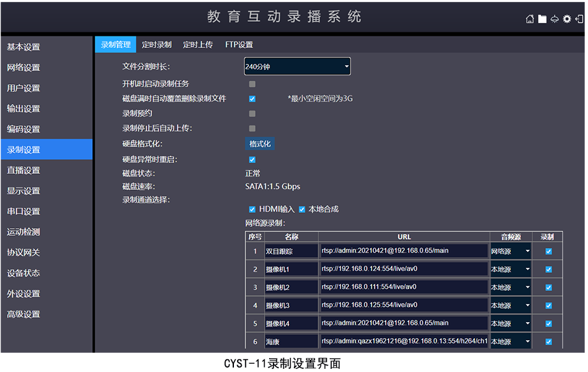The height and width of the screenshot is (372, 588).
Task: Open the FTP设置 tab
Action: coord(239,45)
